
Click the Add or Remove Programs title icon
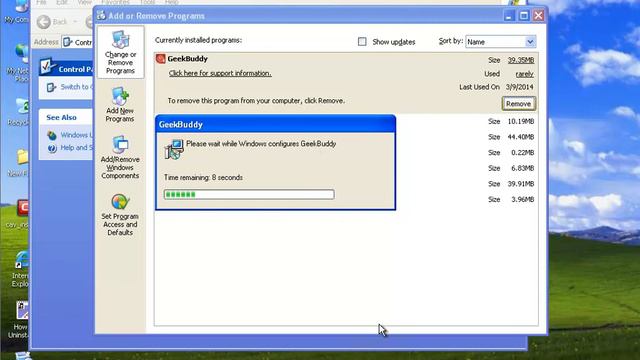click(101, 16)
